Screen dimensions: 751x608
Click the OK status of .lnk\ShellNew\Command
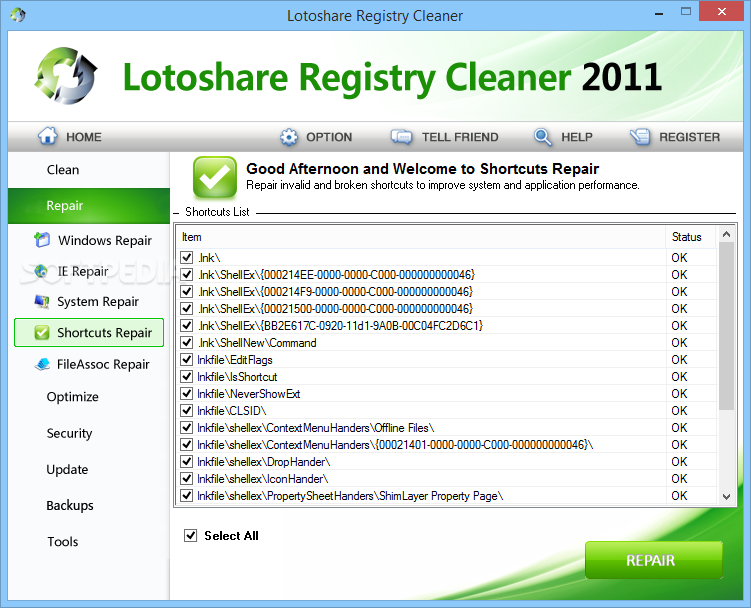point(679,343)
